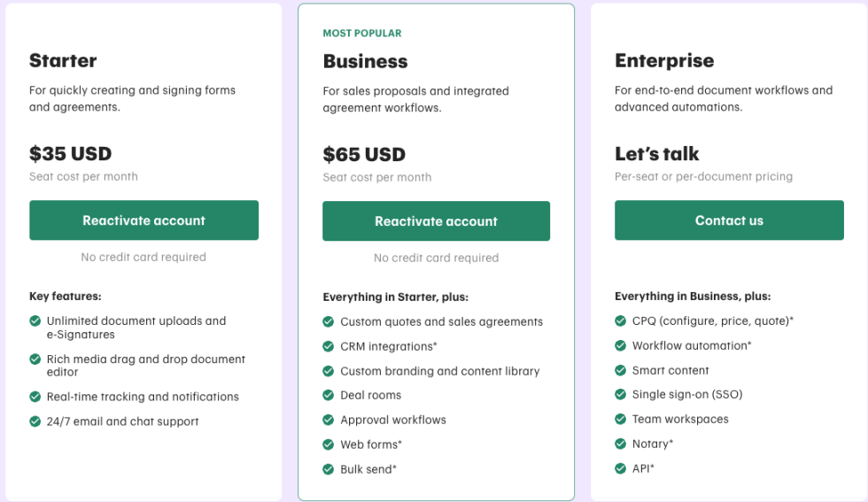This screenshot has height=502, width=868.
Task: Click CPQ (configure, price, quote) feature text
Action: tap(713, 321)
